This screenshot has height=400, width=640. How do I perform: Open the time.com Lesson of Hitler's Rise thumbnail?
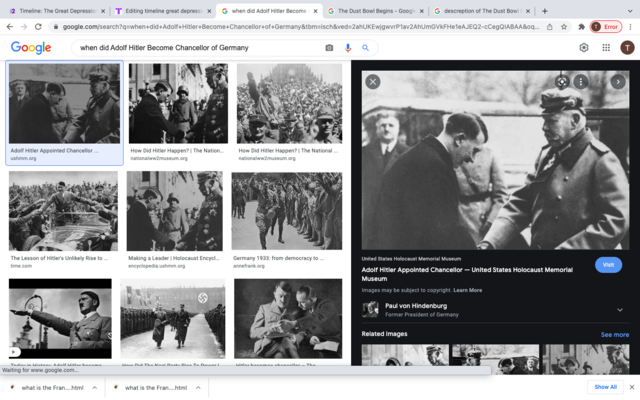pyautogui.click(x=63, y=211)
